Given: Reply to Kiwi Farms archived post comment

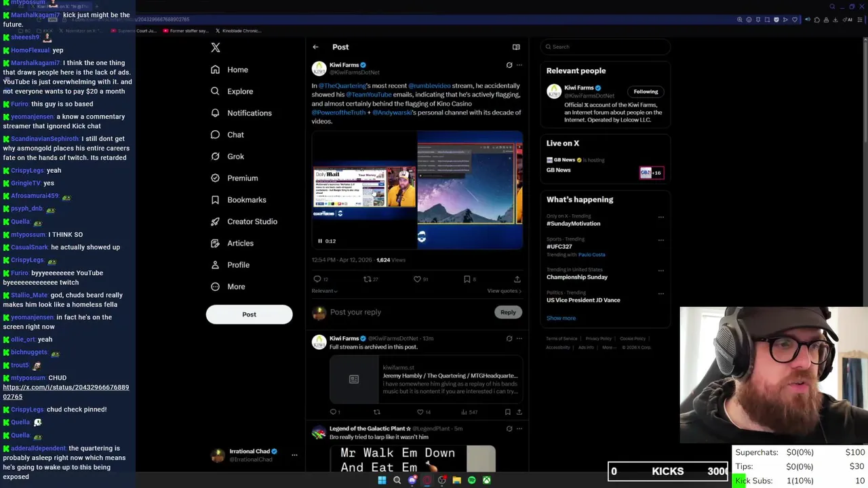Looking at the screenshot, I should pos(334,412).
